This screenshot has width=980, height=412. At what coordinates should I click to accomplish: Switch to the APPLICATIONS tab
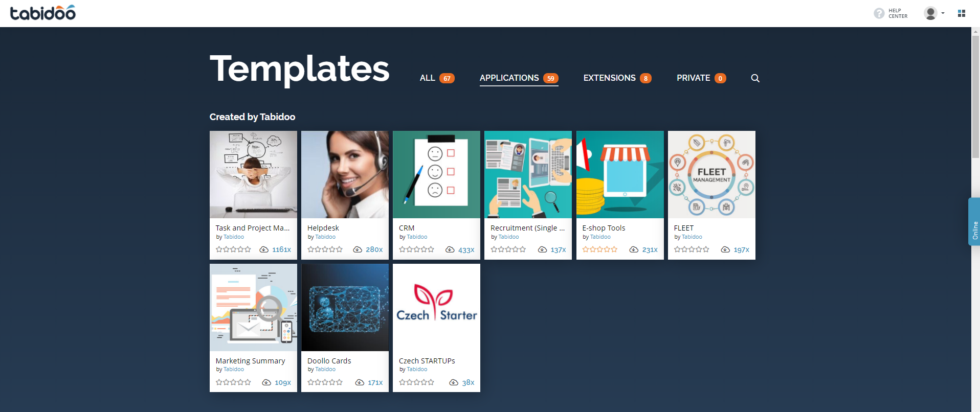click(519, 78)
